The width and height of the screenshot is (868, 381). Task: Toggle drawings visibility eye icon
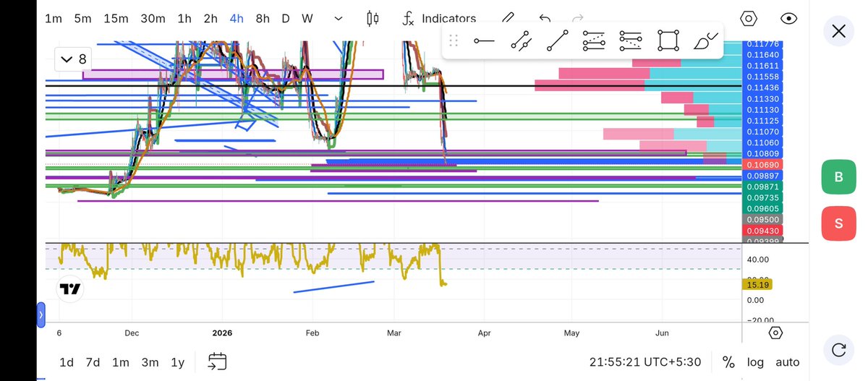tap(789, 19)
